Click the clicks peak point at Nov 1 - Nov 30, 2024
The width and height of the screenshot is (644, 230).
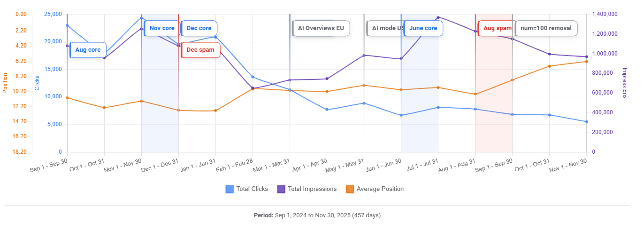(141, 18)
